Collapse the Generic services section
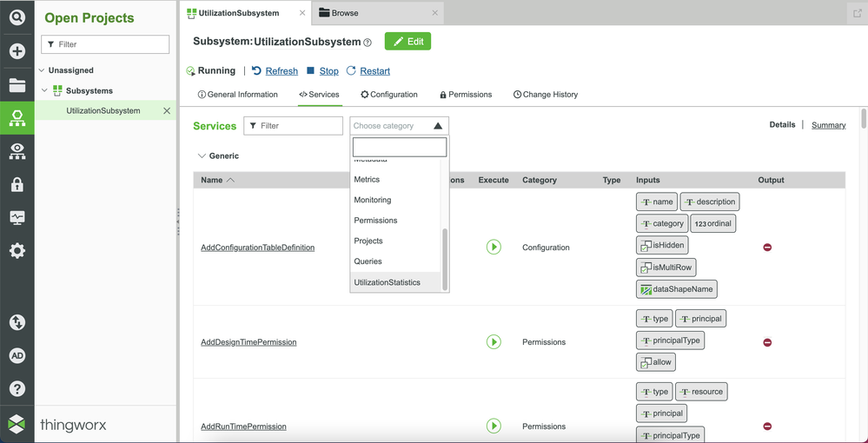This screenshot has width=868, height=443. tap(202, 156)
